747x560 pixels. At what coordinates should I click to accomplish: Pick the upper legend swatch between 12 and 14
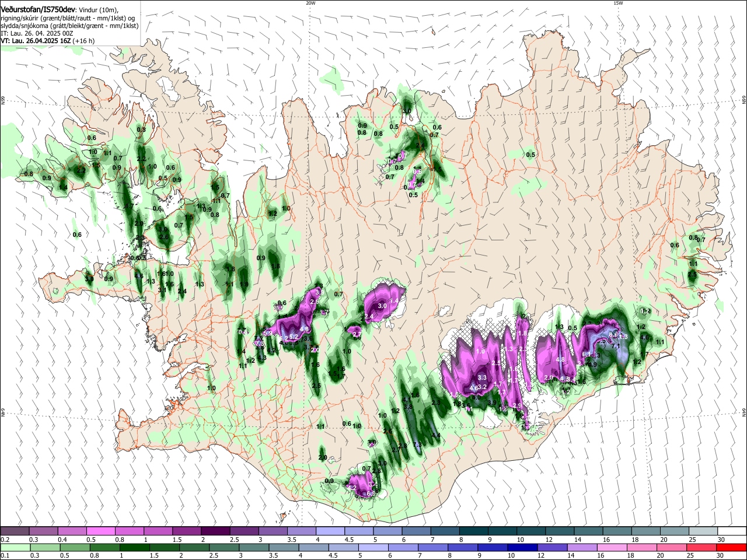tap(560, 531)
